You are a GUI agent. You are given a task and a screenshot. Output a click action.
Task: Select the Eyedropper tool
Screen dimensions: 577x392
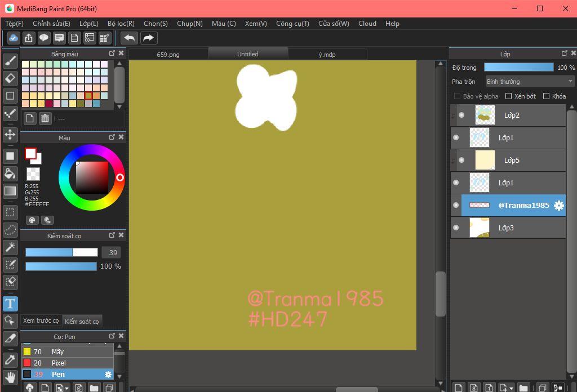[x=10, y=359]
